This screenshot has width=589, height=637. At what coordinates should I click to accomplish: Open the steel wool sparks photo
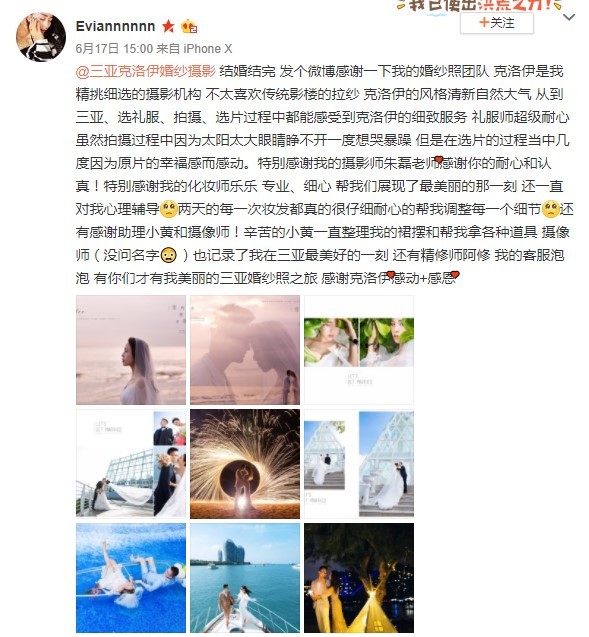245,464
